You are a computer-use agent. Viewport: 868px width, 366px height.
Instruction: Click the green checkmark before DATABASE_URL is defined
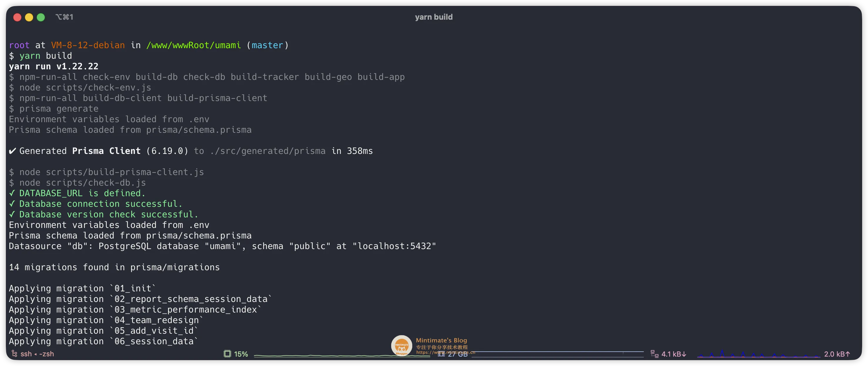point(12,193)
